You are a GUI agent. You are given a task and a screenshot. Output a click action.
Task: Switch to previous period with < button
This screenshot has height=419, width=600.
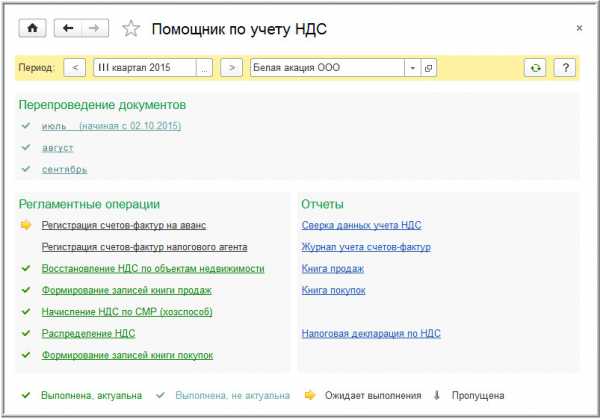(74, 67)
